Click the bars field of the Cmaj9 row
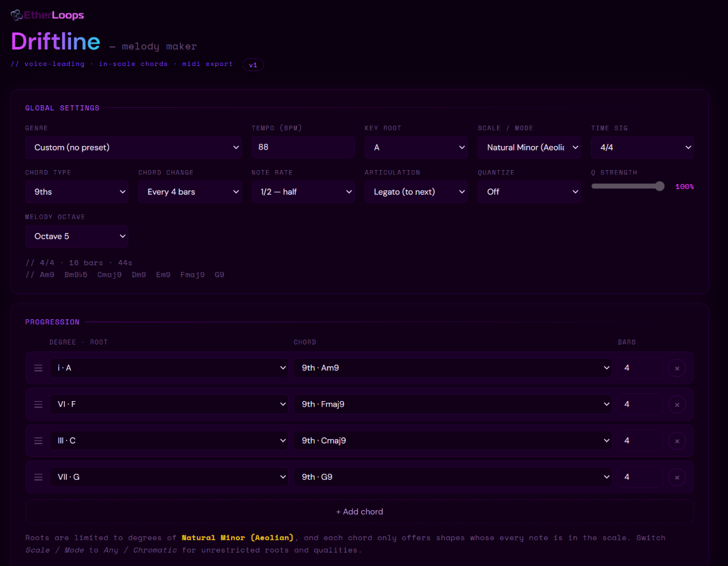 [x=640, y=440]
